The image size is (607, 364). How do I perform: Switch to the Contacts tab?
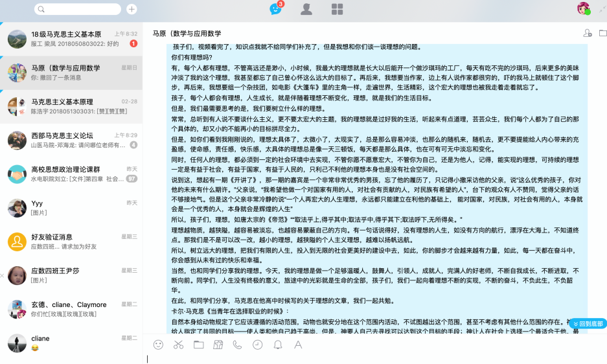point(306,9)
